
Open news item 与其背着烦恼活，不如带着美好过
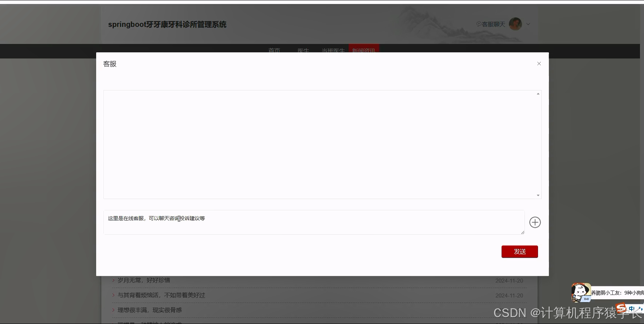pyautogui.click(x=161, y=295)
